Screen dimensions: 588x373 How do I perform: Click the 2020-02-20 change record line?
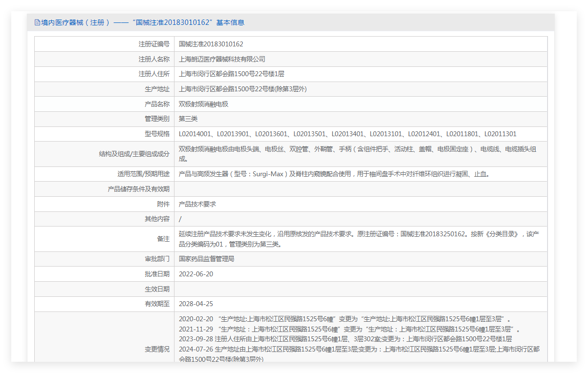click(x=345, y=319)
